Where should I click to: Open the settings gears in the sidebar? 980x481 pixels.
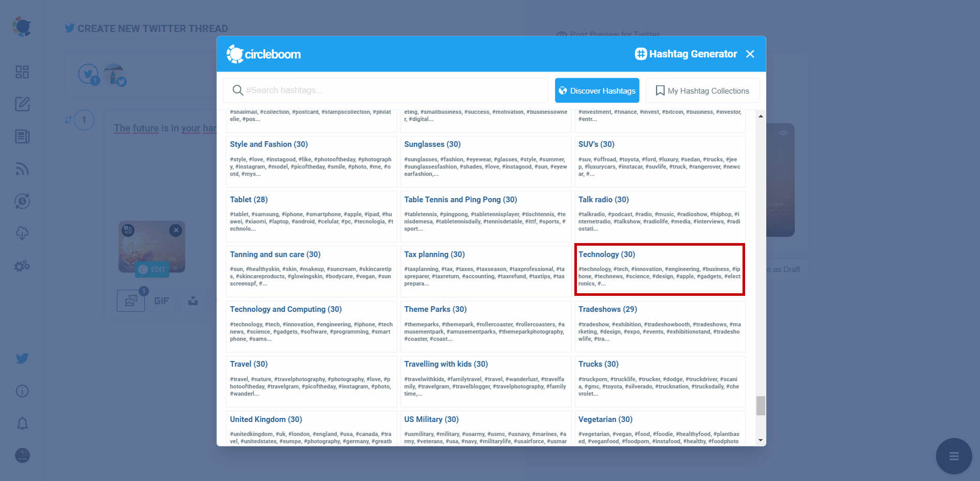22,265
